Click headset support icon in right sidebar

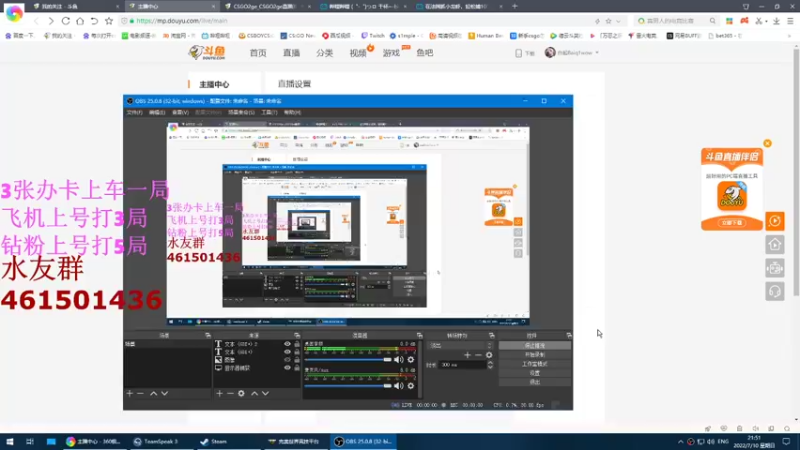pyautogui.click(x=774, y=291)
